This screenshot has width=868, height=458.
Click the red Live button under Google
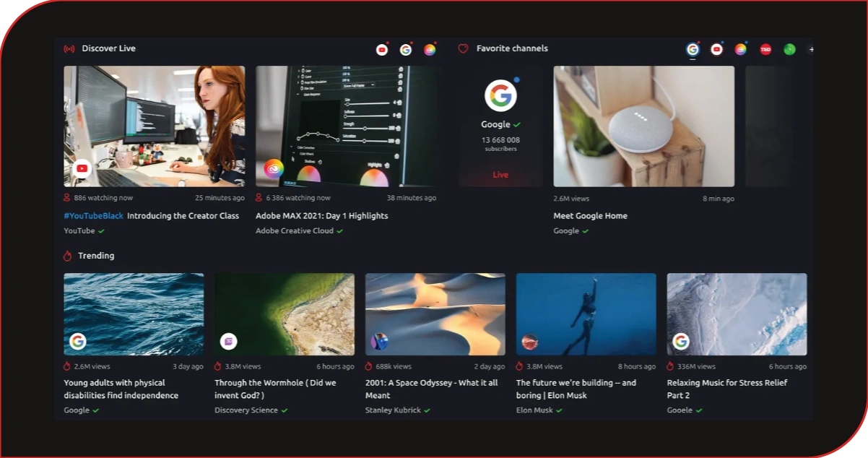500,175
